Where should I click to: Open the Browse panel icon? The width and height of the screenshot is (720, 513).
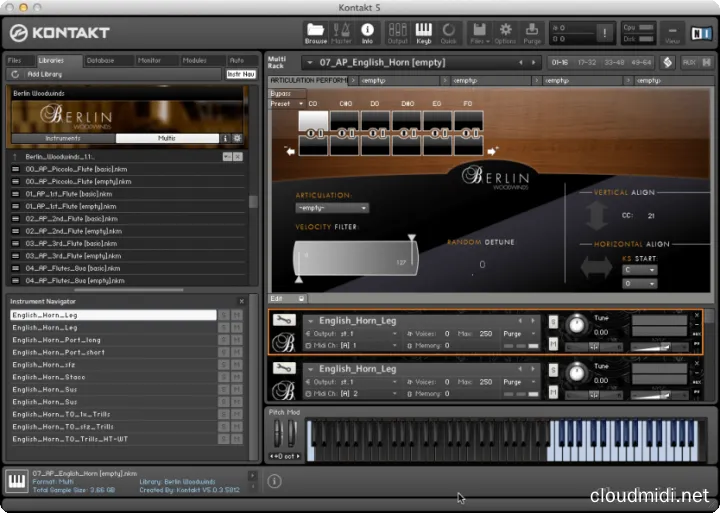click(316, 32)
